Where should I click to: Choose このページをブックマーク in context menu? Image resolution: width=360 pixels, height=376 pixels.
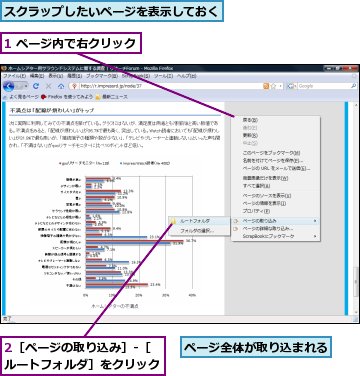[275, 153]
